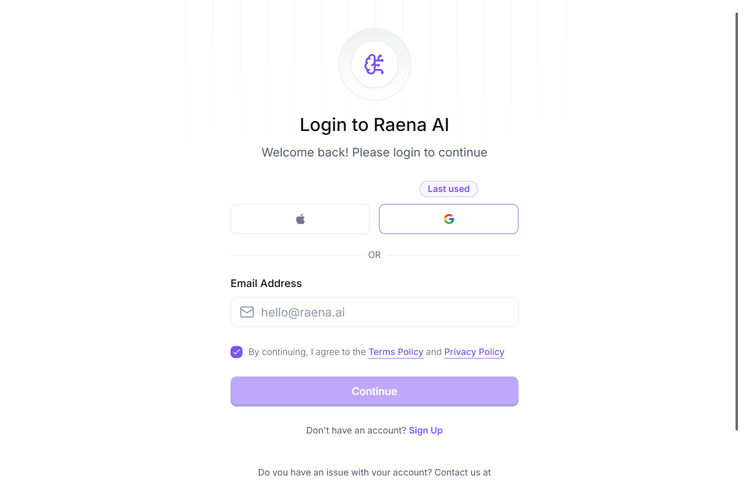Image resolution: width=750 pixels, height=500 pixels.
Task: Sign in with the Google button
Action: [x=448, y=219]
